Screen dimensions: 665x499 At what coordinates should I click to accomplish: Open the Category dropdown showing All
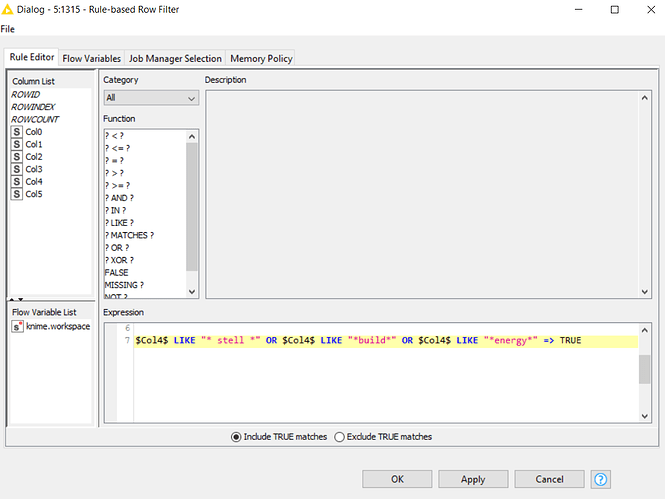(151, 98)
